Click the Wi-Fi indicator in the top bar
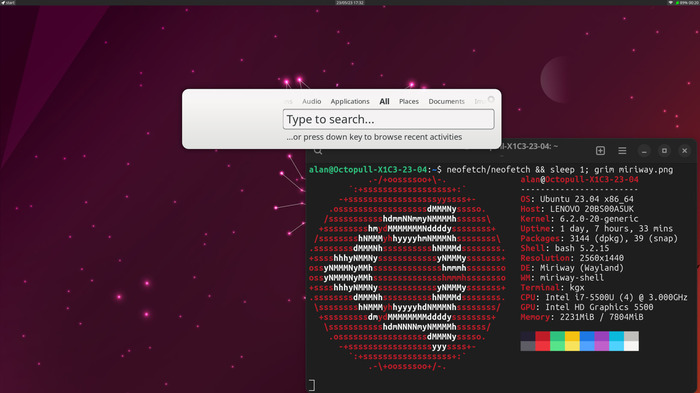Image resolution: width=700 pixels, height=393 pixels. pos(670,3)
